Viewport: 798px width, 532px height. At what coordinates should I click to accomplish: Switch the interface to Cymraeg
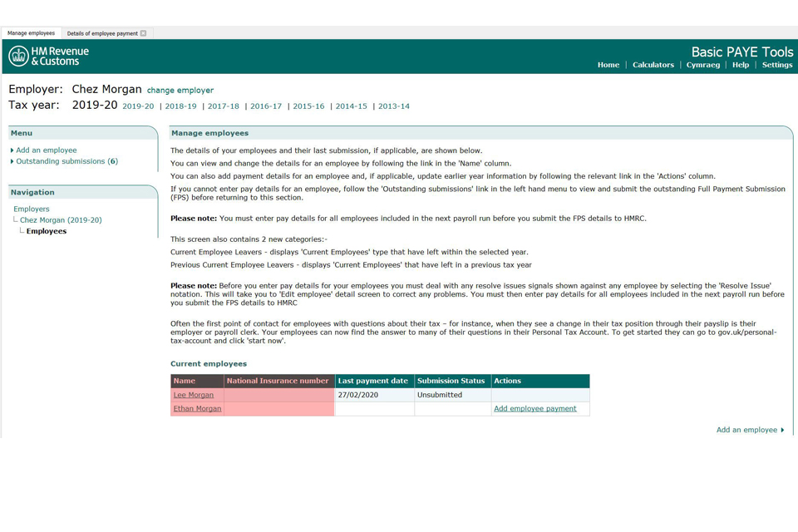[x=702, y=64]
